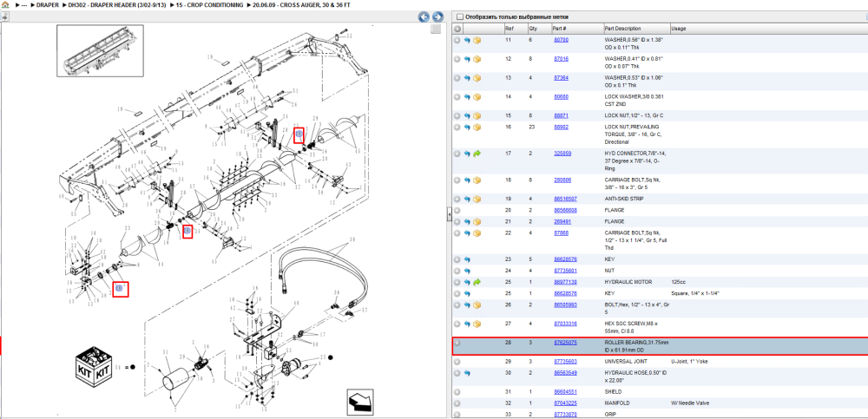
Task: Open part number 86516507 link
Action: coord(565,199)
